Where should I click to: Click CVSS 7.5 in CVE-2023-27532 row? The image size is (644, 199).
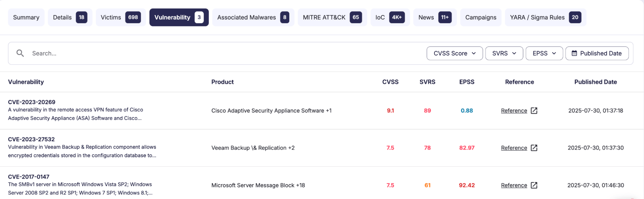[390, 148]
